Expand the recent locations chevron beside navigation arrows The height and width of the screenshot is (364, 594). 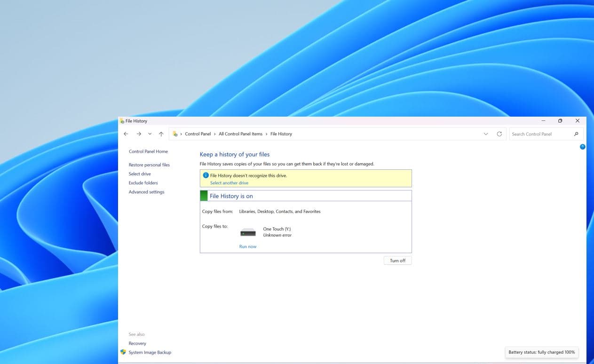pyautogui.click(x=150, y=134)
